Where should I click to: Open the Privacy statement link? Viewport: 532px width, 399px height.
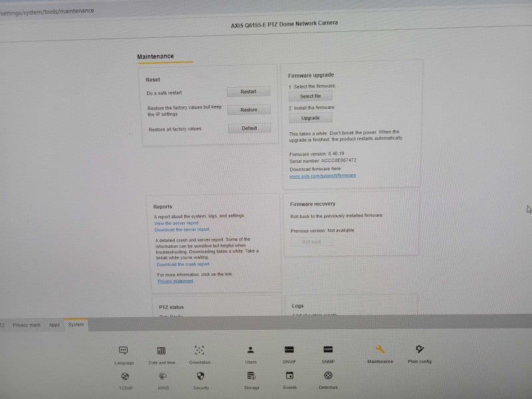pos(176,281)
